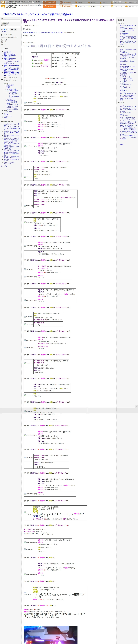Click the 検索 keyword input field

[x=11, y=21]
